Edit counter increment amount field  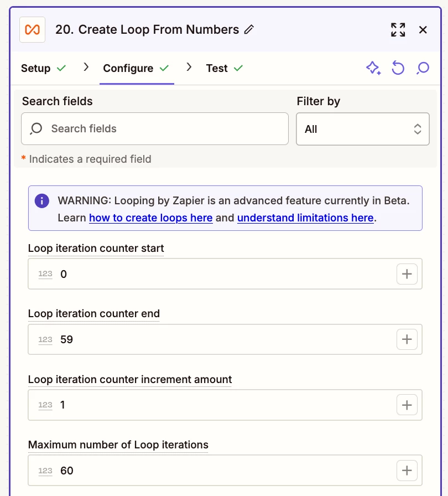(225, 405)
